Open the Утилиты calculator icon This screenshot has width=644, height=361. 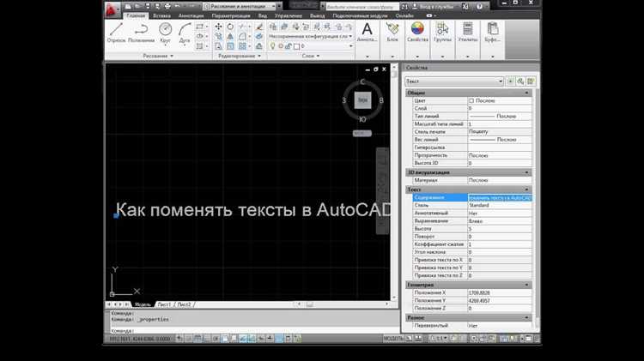(468, 33)
